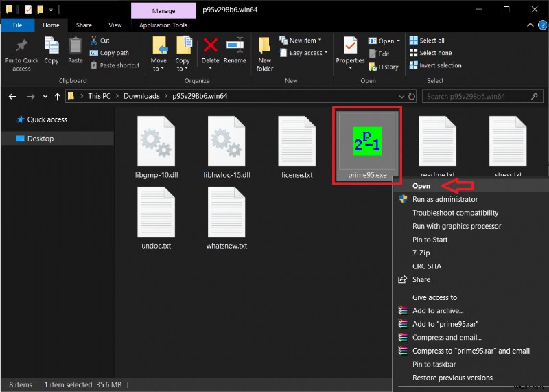The width and height of the screenshot is (549, 392).
Task: Click the Up one level arrow
Action: (x=58, y=96)
